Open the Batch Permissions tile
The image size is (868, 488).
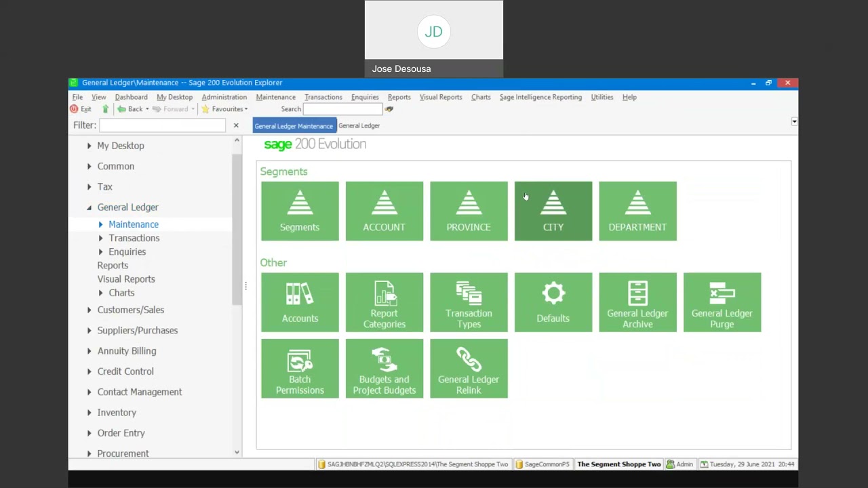(x=300, y=368)
